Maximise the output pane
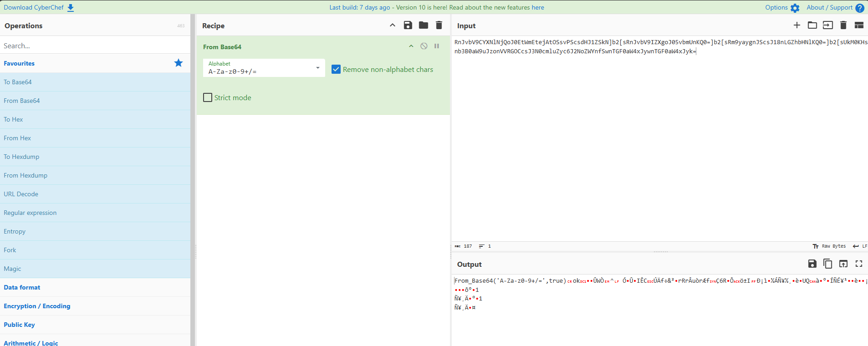 pyautogui.click(x=859, y=264)
